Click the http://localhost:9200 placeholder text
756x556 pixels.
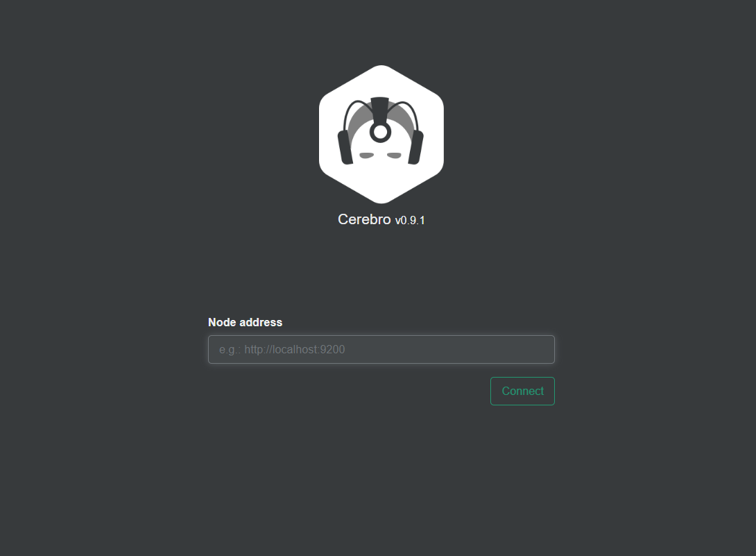point(295,349)
